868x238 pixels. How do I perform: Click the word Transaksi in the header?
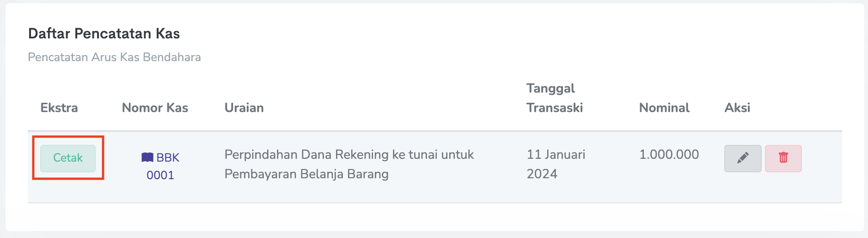pyautogui.click(x=554, y=108)
